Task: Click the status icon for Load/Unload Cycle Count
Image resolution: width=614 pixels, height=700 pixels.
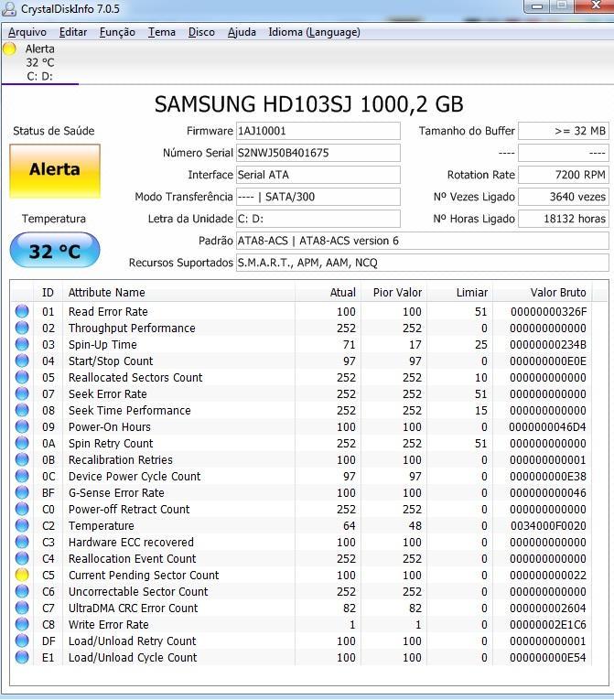Action: (22, 657)
